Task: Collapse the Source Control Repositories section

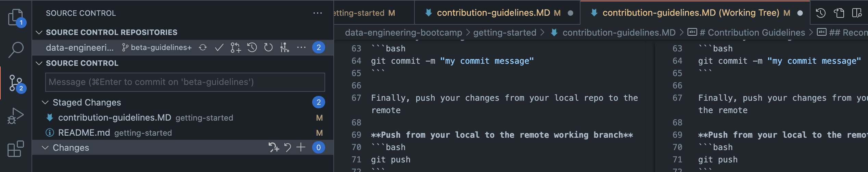Action: pos(39,32)
